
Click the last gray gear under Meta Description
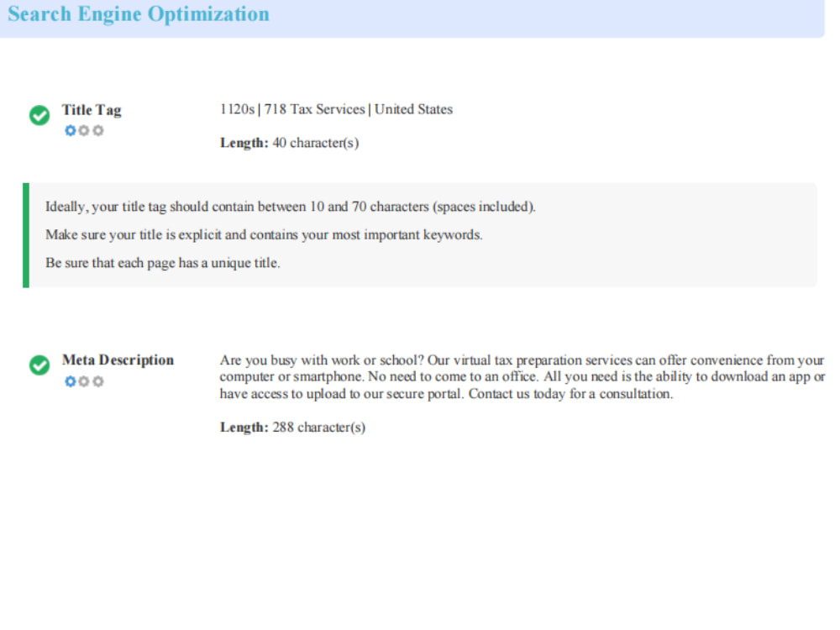tap(98, 381)
